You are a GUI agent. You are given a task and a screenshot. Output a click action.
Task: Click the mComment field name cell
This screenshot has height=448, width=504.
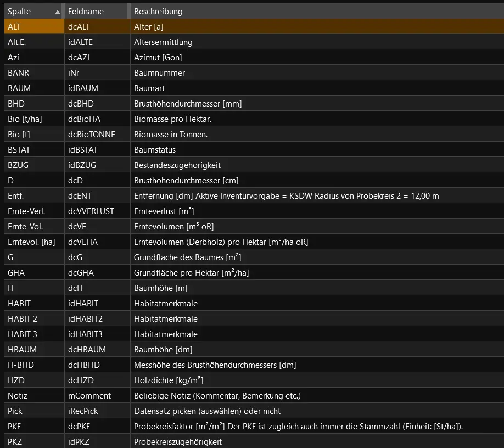pyautogui.click(x=89, y=396)
